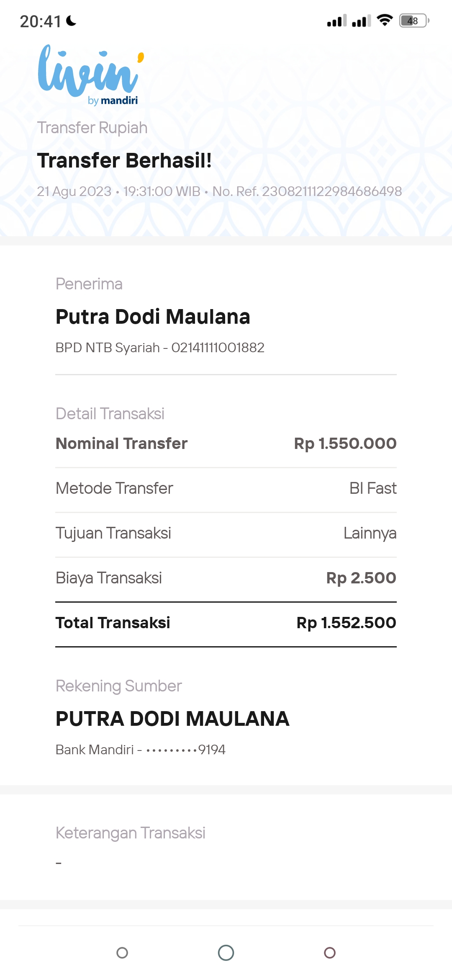Tap the Rp 2.500 transaction fee

click(361, 578)
